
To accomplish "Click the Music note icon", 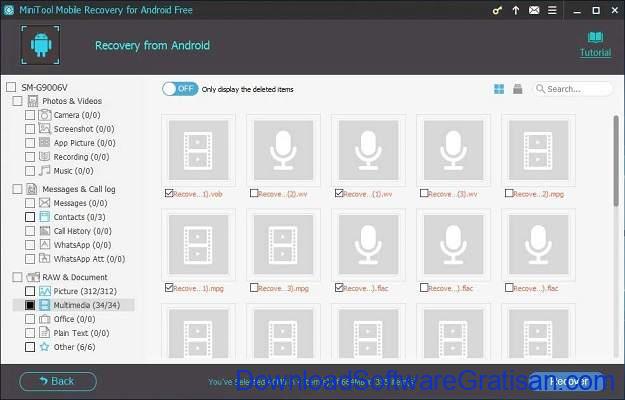I will (45, 171).
